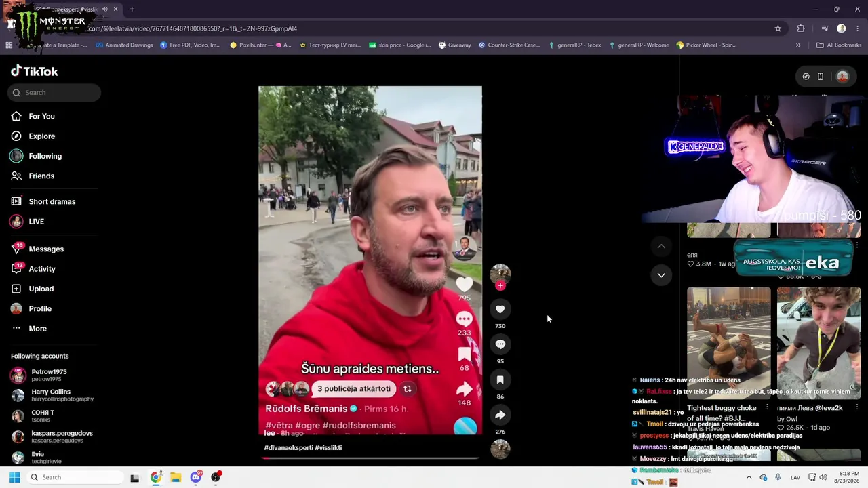868x488 pixels.
Task: Open the Counter-Strike Case bookmark
Action: click(509, 45)
